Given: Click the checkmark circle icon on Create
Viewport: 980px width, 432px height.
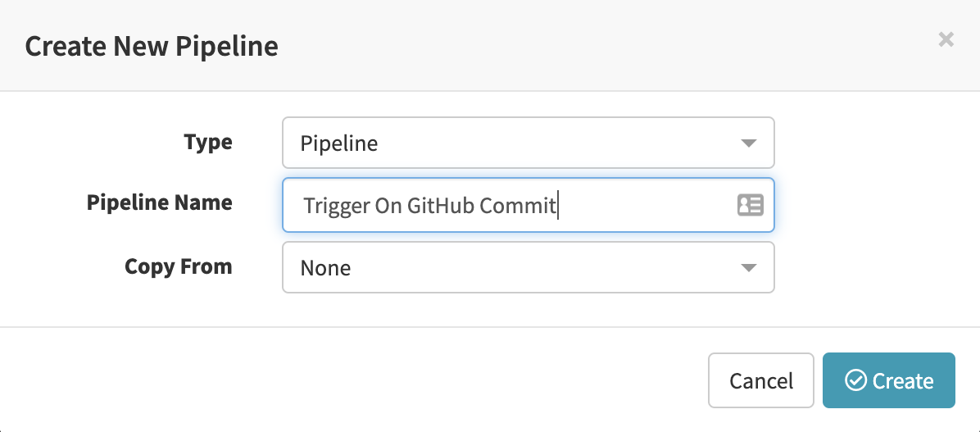Looking at the screenshot, I should (x=855, y=380).
